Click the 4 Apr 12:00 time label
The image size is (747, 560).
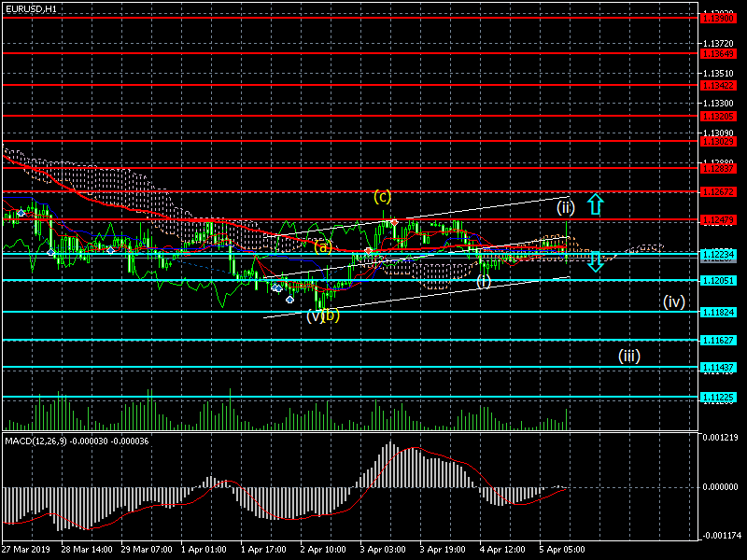pyautogui.click(x=502, y=550)
